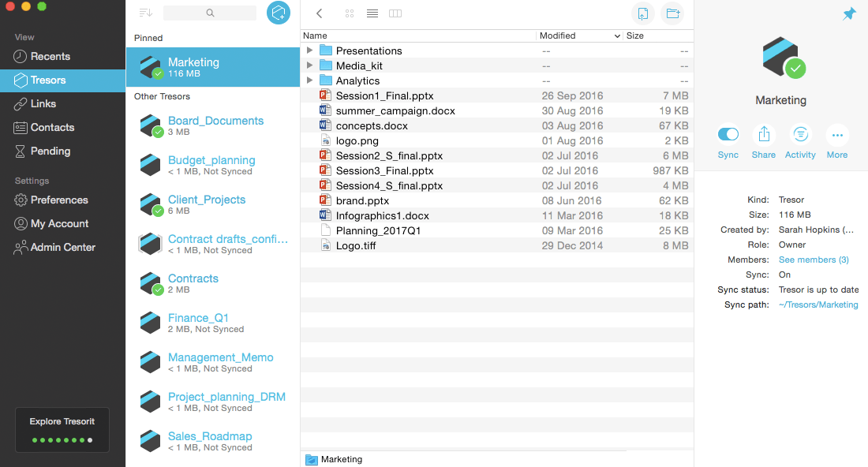Image resolution: width=868 pixels, height=467 pixels.
Task: Click the create new tresor button
Action: tap(279, 13)
